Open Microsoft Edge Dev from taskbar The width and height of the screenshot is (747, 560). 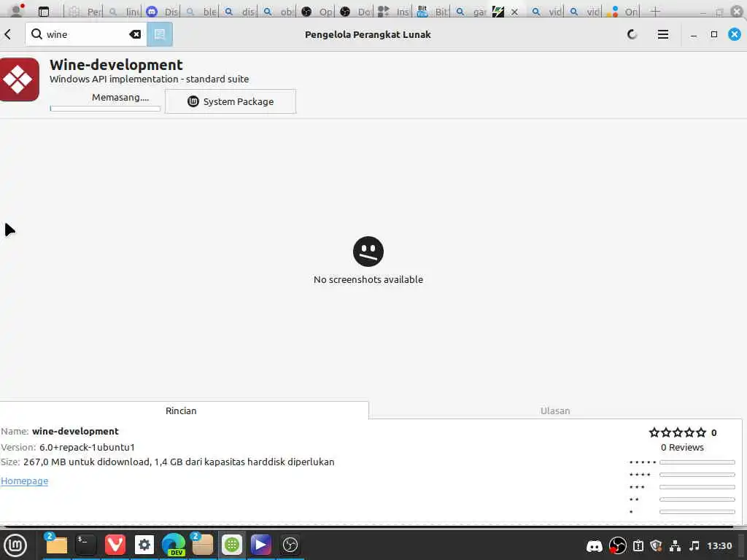click(174, 545)
